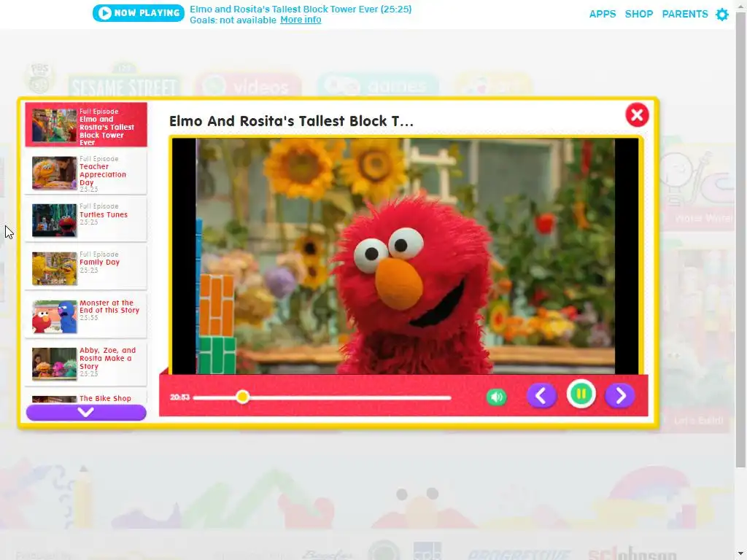Expand playlist with the purple down arrow
The height and width of the screenshot is (560, 747).
(86, 413)
